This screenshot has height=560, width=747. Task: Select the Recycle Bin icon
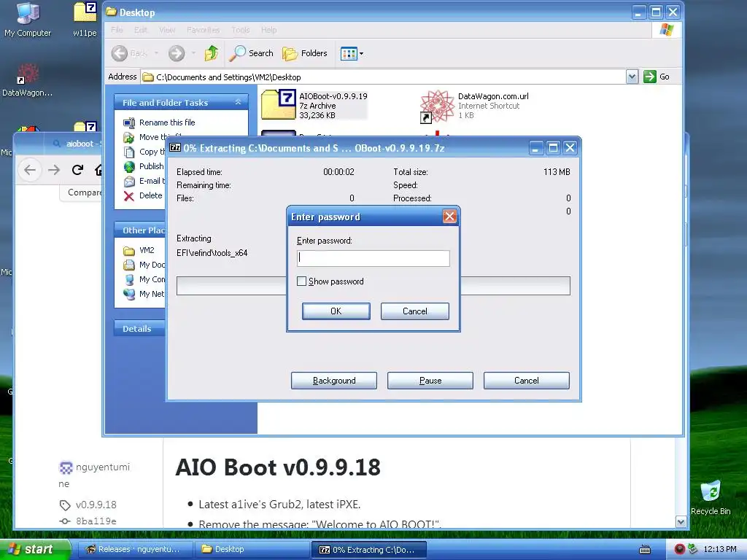(x=711, y=497)
